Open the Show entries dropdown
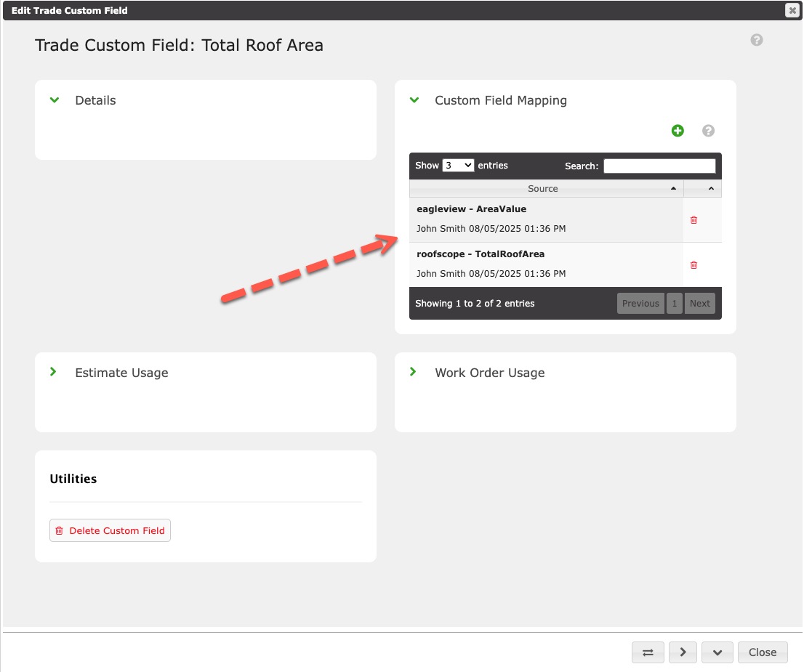 tap(458, 165)
